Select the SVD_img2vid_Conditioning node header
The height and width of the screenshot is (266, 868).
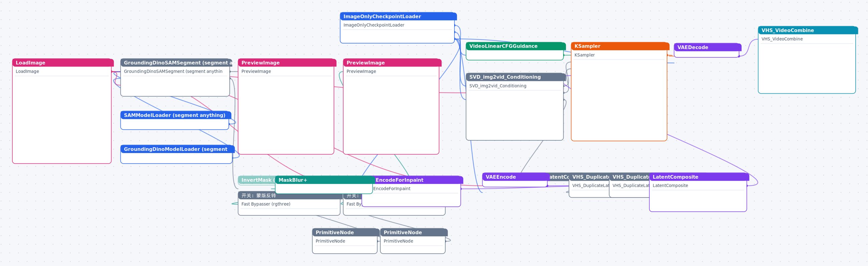click(515, 77)
